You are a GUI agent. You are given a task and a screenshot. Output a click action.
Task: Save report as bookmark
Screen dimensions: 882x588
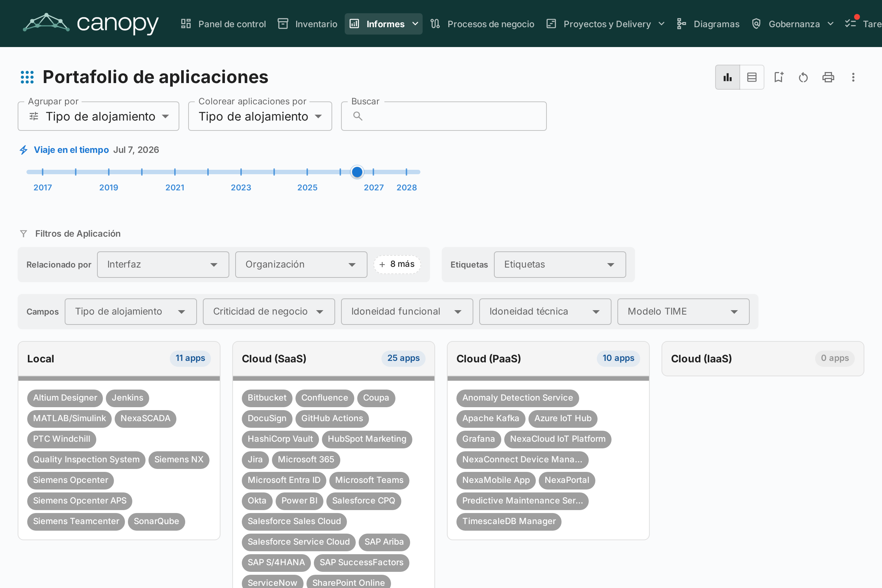[779, 77]
